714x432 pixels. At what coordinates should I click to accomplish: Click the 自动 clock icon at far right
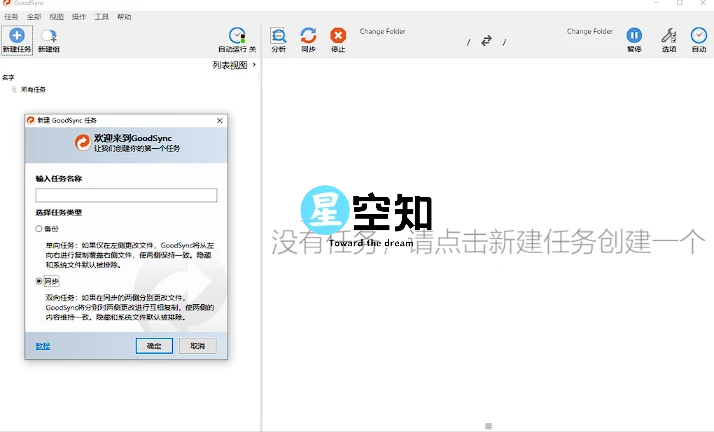(x=699, y=36)
